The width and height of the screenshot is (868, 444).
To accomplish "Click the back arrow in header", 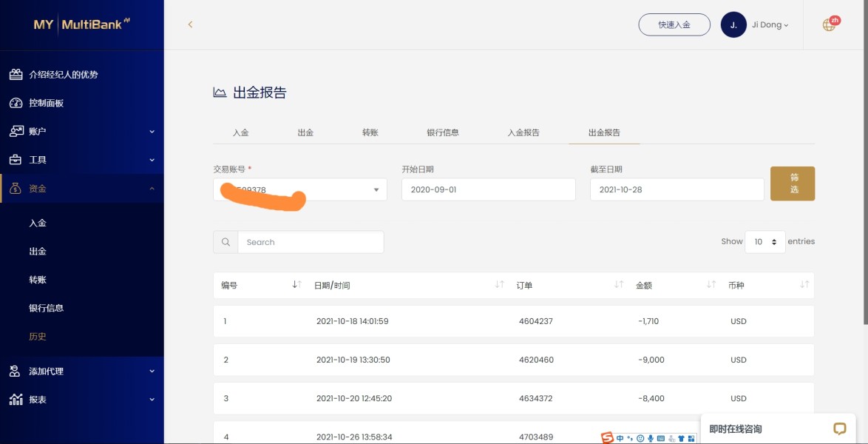I will point(190,24).
